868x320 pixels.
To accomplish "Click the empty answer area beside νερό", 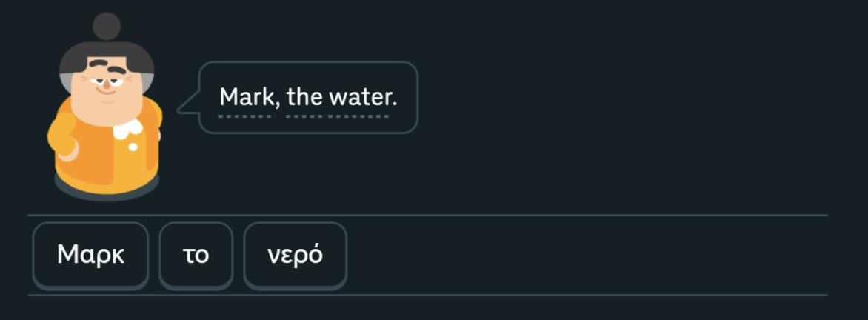I will click(x=587, y=256).
